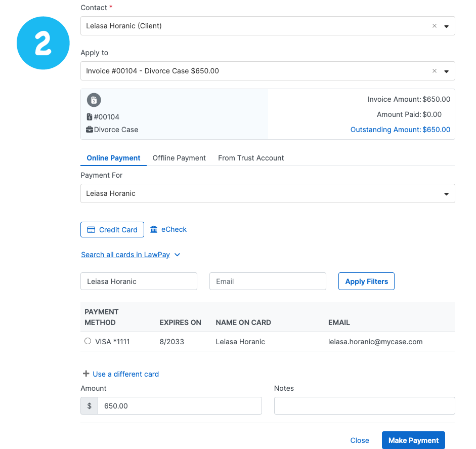Click the plus icon before Use a different card
Viewport: 476px width, 449px height.
coord(86,374)
